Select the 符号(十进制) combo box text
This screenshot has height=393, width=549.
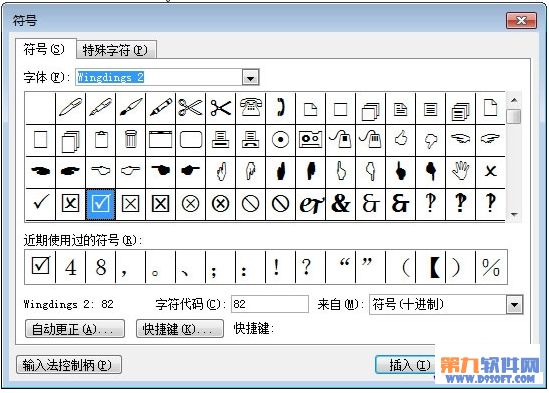point(408,304)
